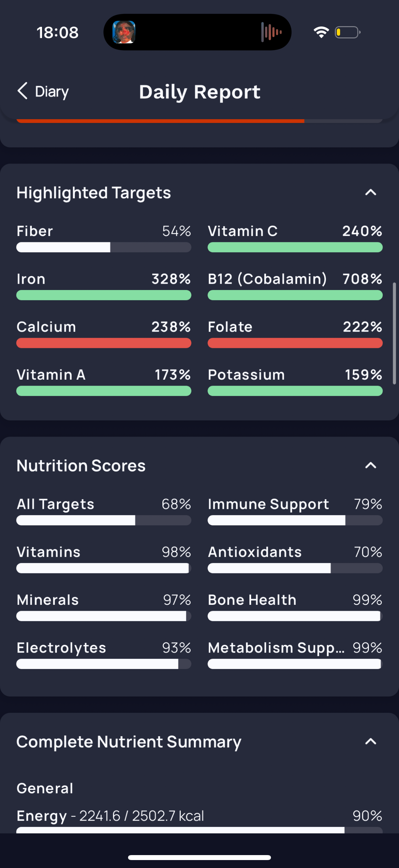Image resolution: width=399 pixels, height=868 pixels.
Task: Tap the Antioxidants score bar
Action: 295,568
